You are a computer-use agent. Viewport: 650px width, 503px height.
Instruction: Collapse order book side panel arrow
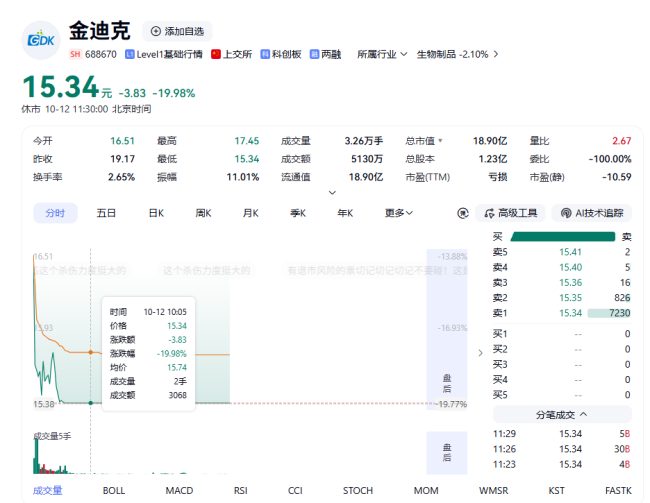point(480,353)
